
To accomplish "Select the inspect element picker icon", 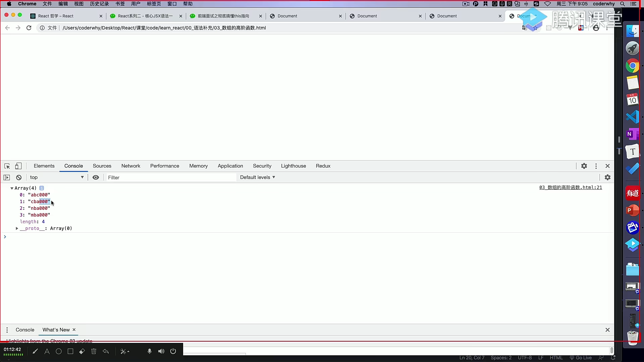I will (x=7, y=166).
